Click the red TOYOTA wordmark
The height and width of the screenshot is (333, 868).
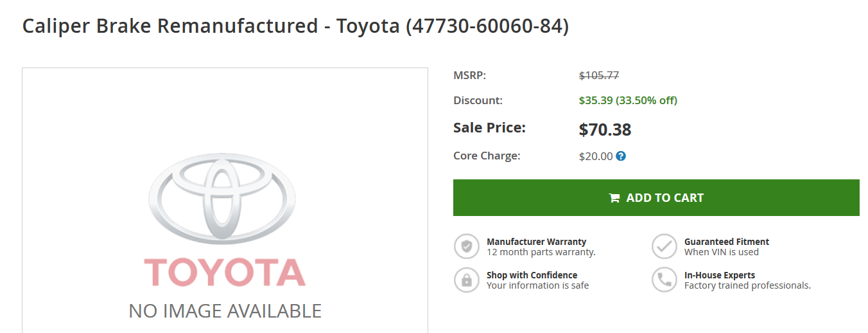[225, 273]
